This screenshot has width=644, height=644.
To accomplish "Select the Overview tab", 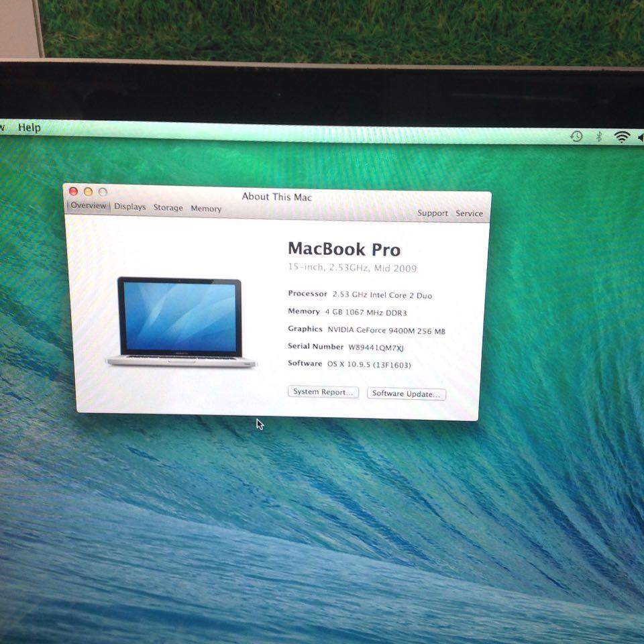I will (x=89, y=205).
